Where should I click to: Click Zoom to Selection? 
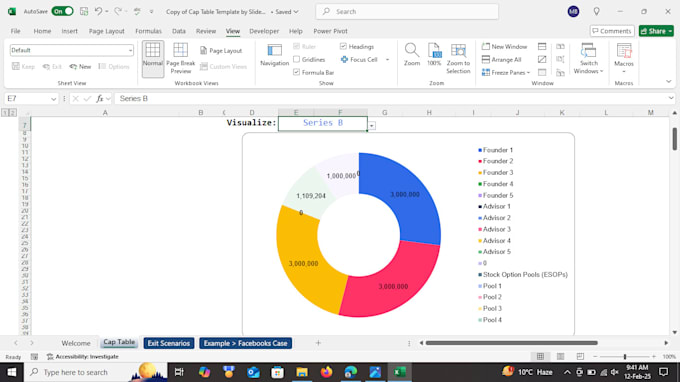tap(458, 59)
